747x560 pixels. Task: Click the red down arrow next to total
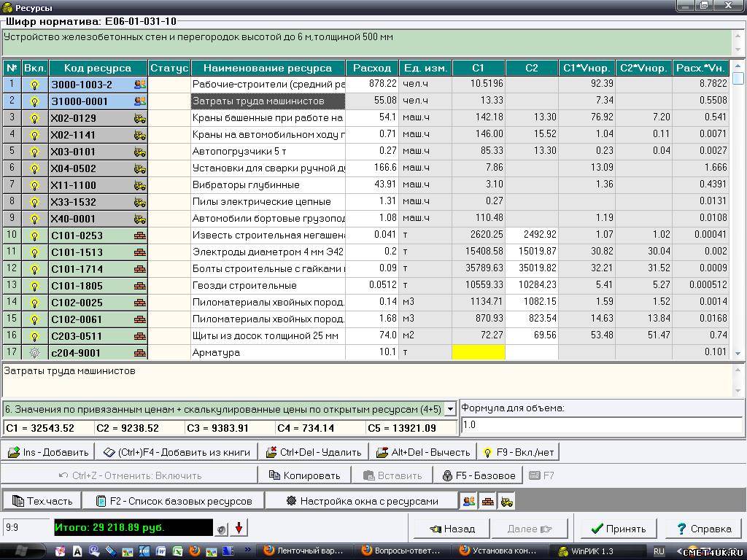click(x=239, y=528)
